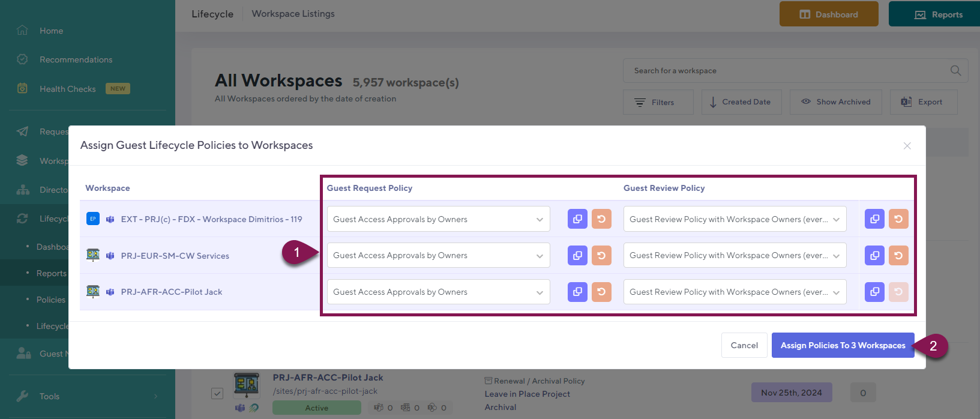
Task: Toggle Show Archived workspaces
Action: click(x=835, y=102)
